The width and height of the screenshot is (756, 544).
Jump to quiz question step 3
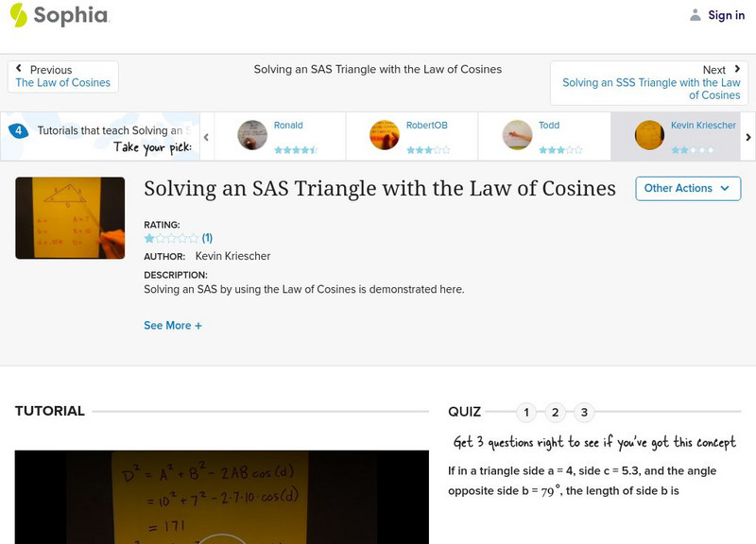coord(584,412)
